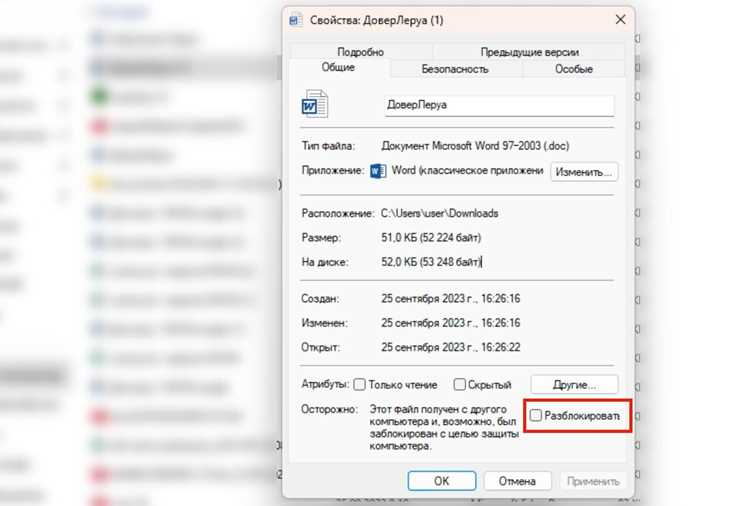Click the 'Отмена' button
Screen dimensions: 750x506
517,481
